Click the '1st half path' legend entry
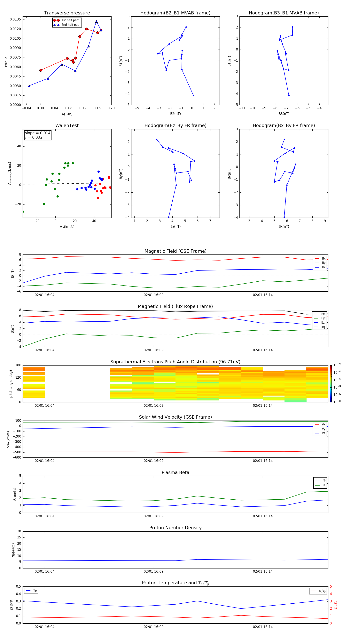Viewport: 351px width, 644px height. click(x=66, y=20)
